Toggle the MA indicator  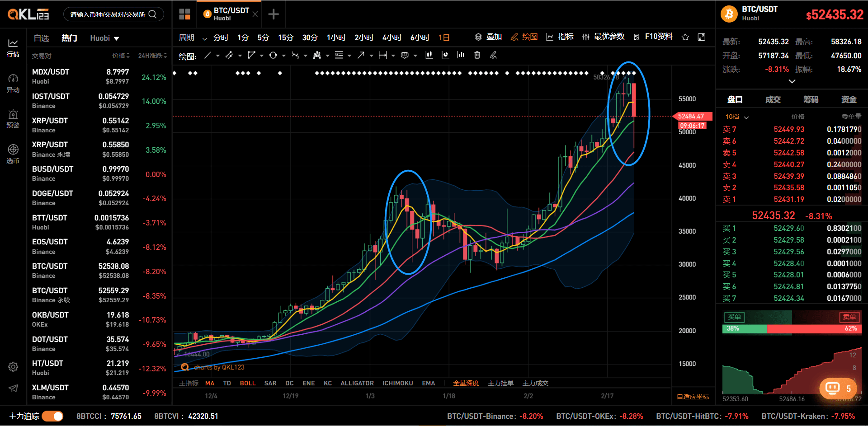click(x=210, y=383)
